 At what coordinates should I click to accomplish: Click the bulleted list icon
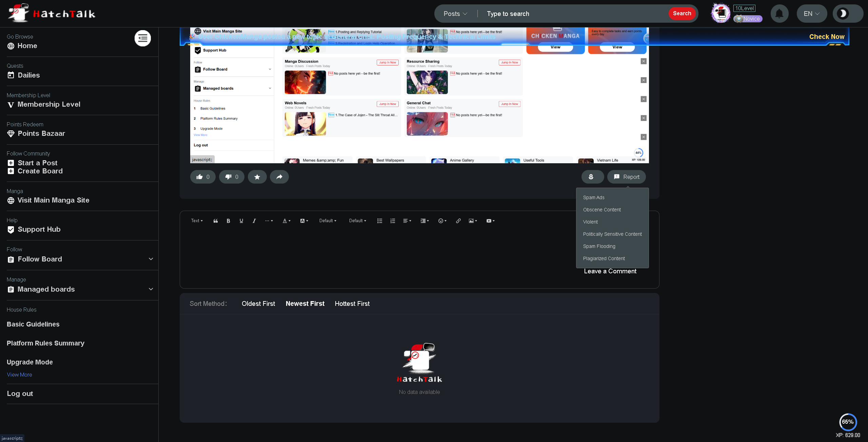point(379,221)
